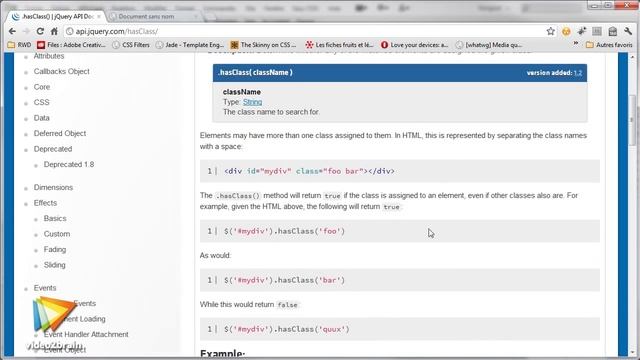The height and width of the screenshot is (360, 640).
Task: Close the Document sans nom tab
Action: (x=196, y=16)
